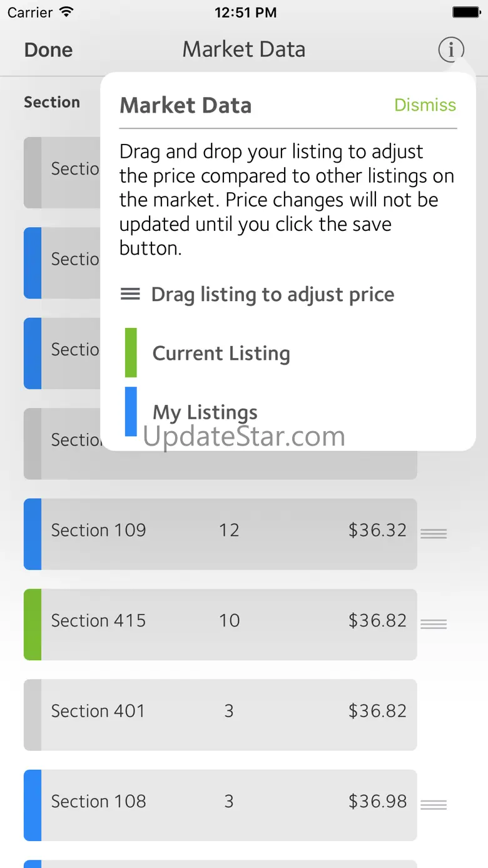Tap the Market Data popover title
The height and width of the screenshot is (868, 488).
pyautogui.click(x=185, y=106)
